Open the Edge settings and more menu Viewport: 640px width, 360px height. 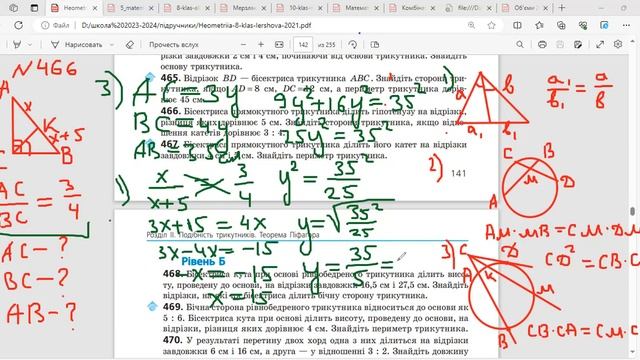[626, 25]
